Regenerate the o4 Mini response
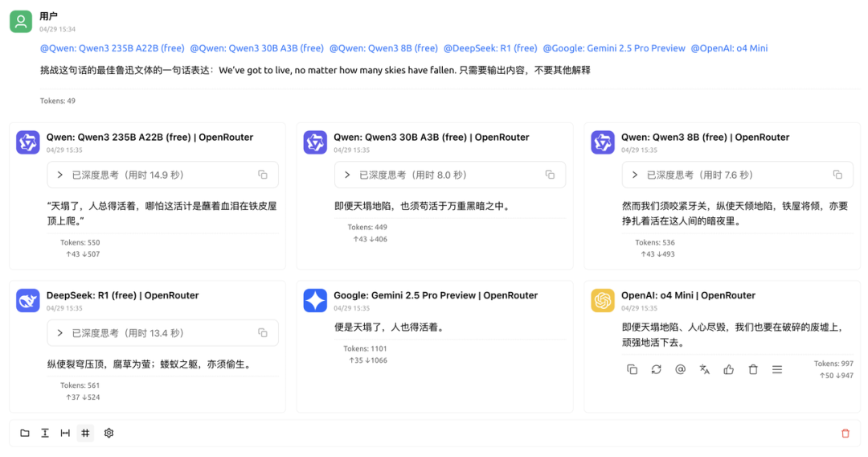Viewport: 868px width, 457px height. point(656,369)
